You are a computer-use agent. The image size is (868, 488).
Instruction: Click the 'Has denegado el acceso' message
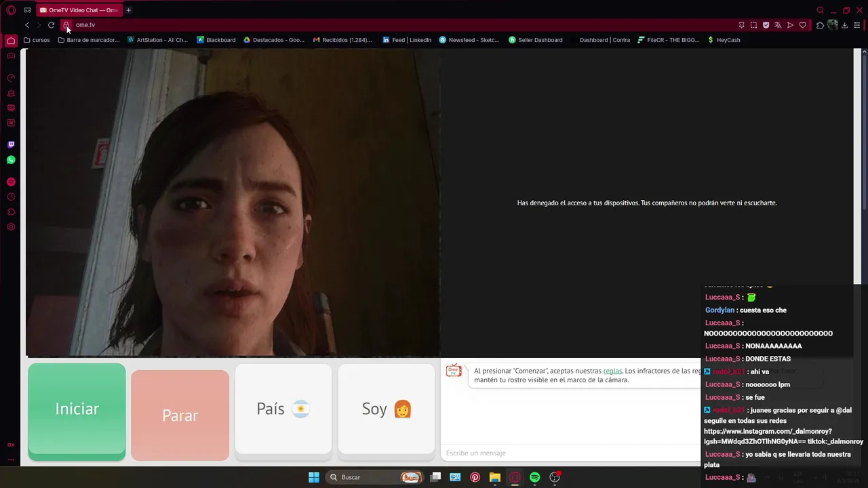pos(647,203)
